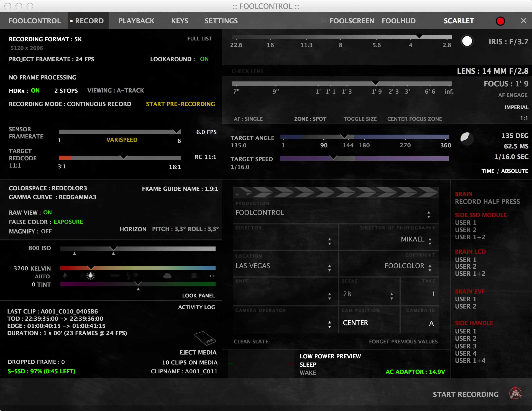
Task: Click START PRE-RECORDING
Action: coord(180,104)
